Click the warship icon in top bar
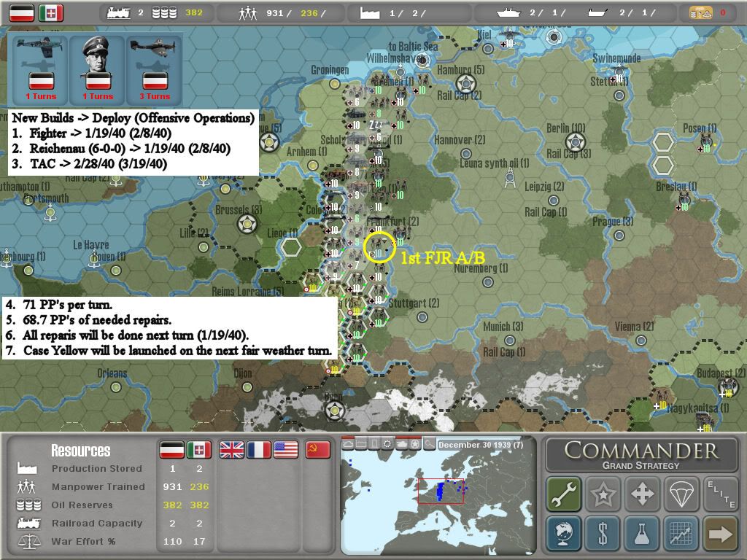 click(x=508, y=13)
